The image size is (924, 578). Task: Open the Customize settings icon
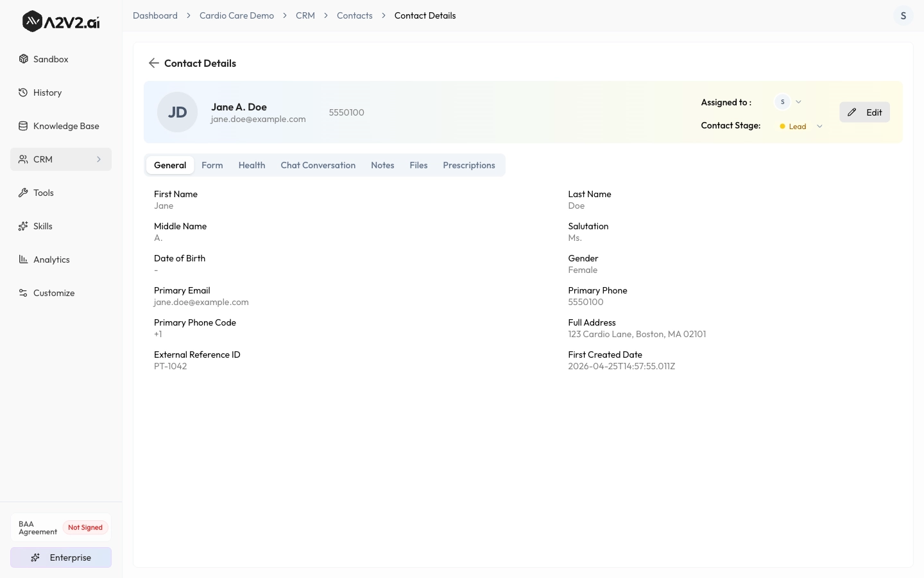(x=23, y=293)
